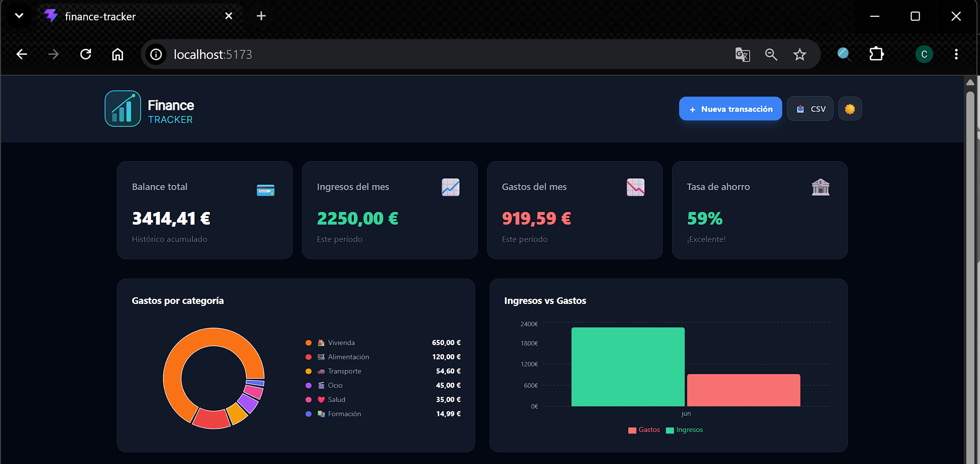Navigate back in browser history
Viewport: 980px width, 464px height.
[x=22, y=54]
